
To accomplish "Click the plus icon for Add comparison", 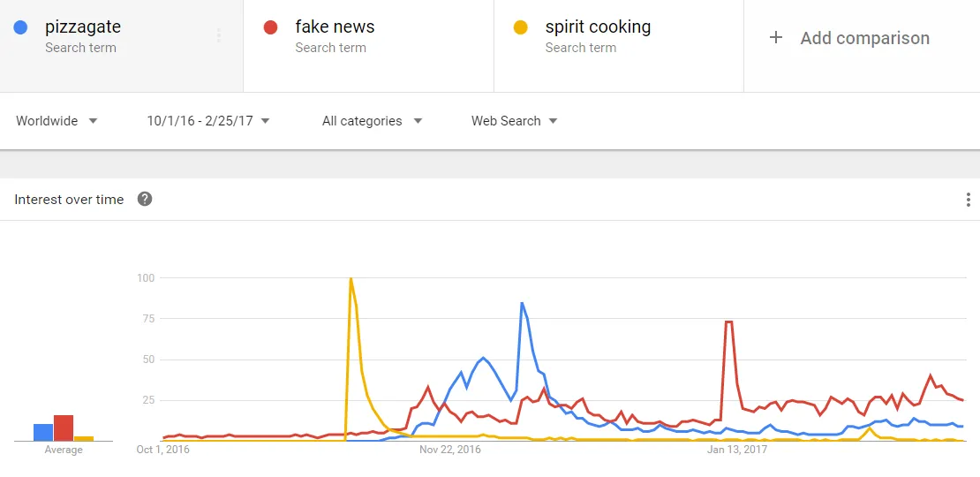I will [776, 37].
